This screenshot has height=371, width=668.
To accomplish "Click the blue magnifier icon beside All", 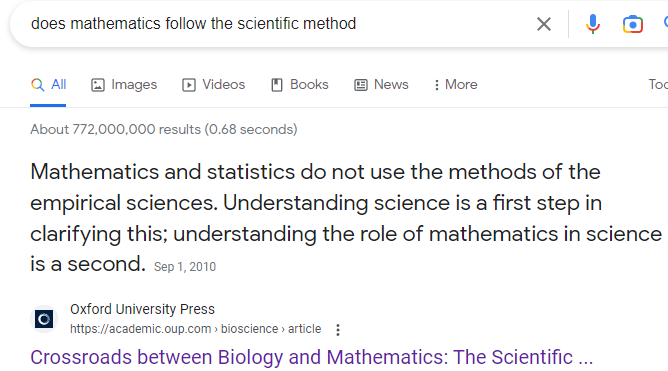I will pos(37,85).
